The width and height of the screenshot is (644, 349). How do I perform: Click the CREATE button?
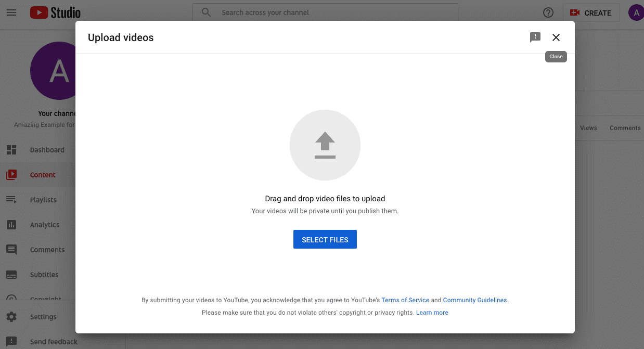[591, 12]
